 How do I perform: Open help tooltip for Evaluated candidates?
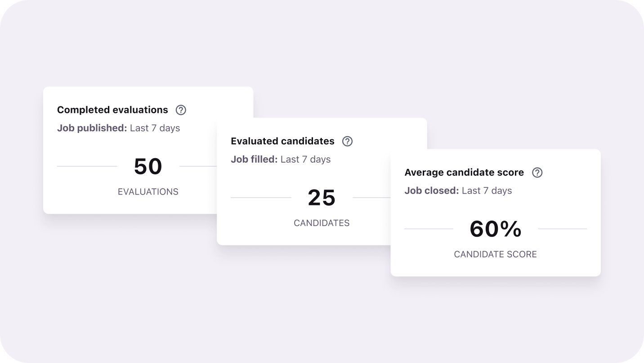pyautogui.click(x=347, y=142)
